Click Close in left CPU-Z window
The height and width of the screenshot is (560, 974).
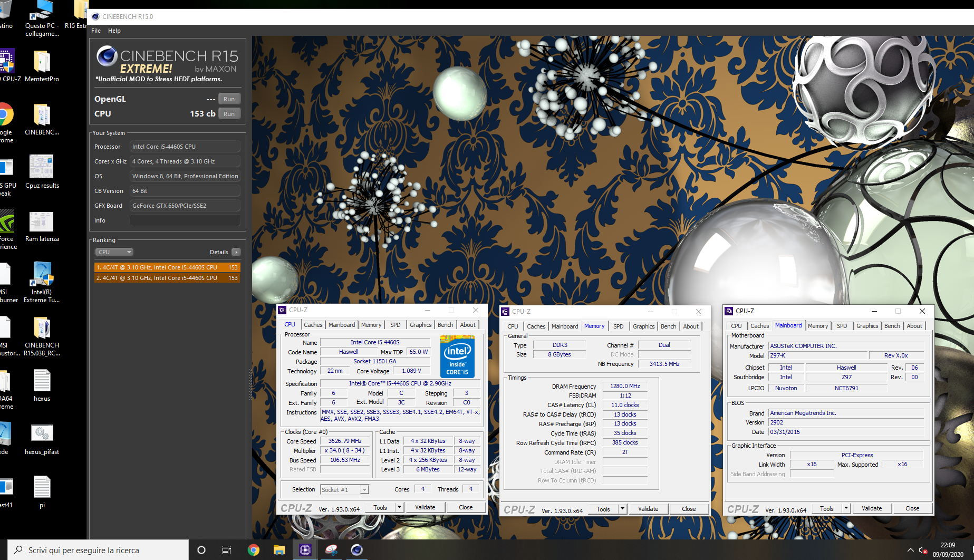click(466, 508)
